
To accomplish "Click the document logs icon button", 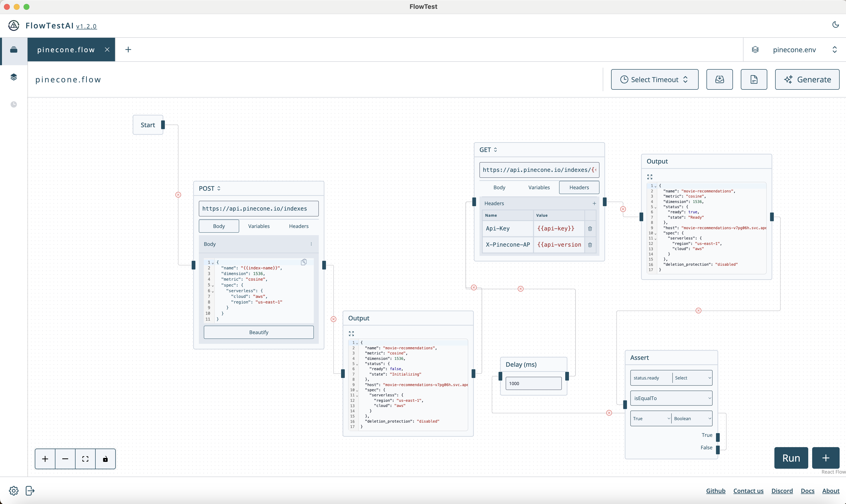I will (754, 79).
